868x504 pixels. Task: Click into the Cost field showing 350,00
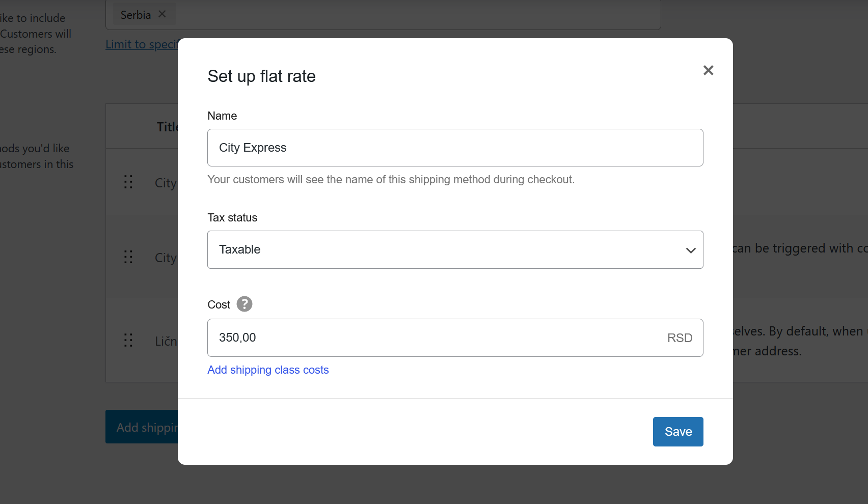(455, 338)
